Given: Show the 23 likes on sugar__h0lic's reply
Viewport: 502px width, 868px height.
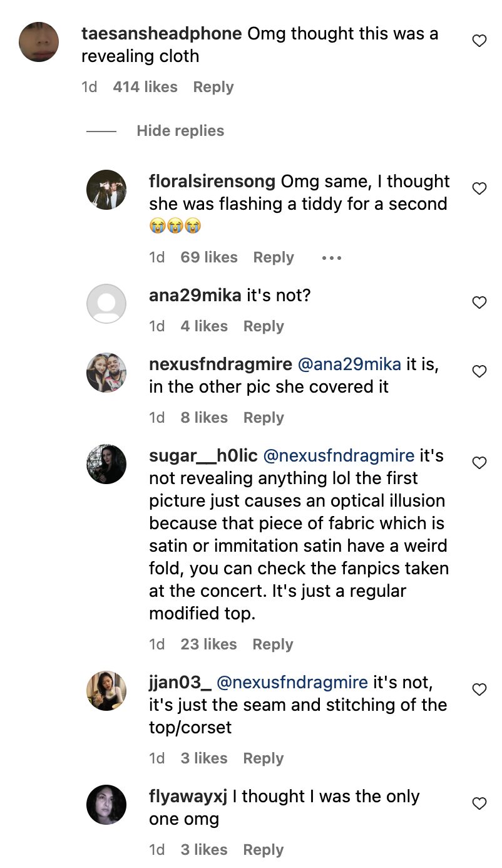Looking at the screenshot, I should tap(208, 644).
